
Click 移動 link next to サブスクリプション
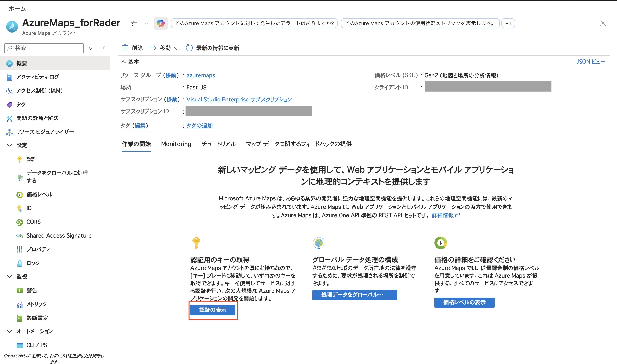point(172,99)
